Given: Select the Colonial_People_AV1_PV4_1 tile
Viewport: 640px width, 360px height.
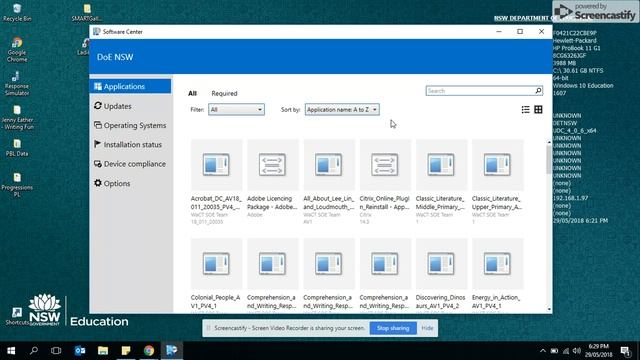Looking at the screenshot, I should click(216, 276).
